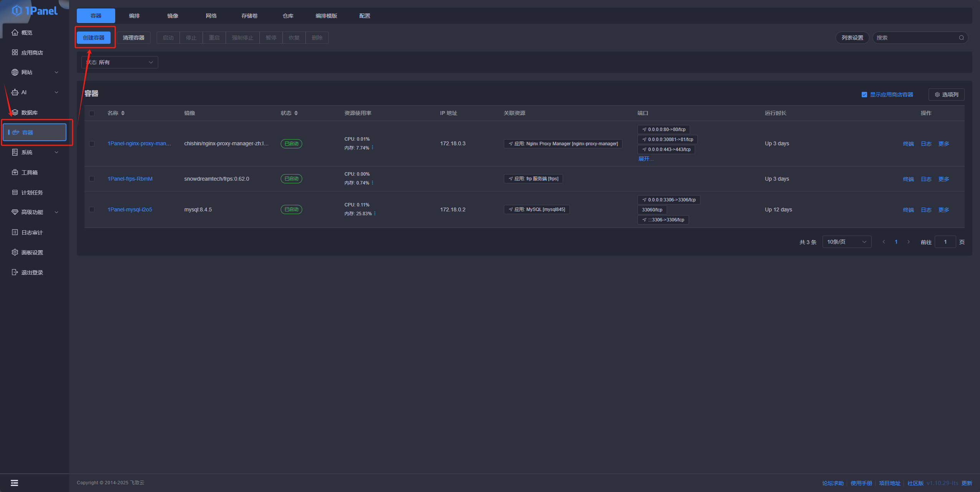Open App Store from sidebar icon

pyautogui.click(x=15, y=52)
